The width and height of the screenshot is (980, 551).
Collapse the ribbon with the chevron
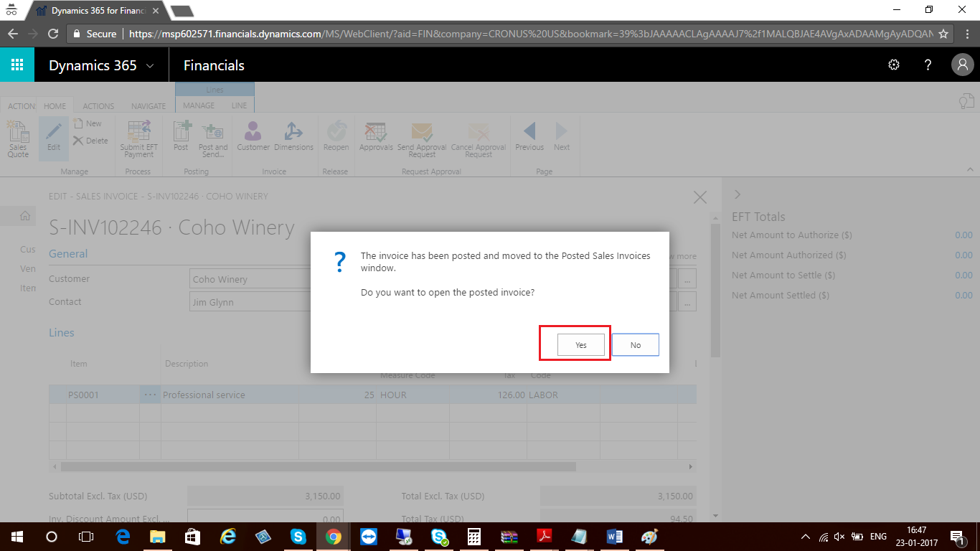point(970,169)
